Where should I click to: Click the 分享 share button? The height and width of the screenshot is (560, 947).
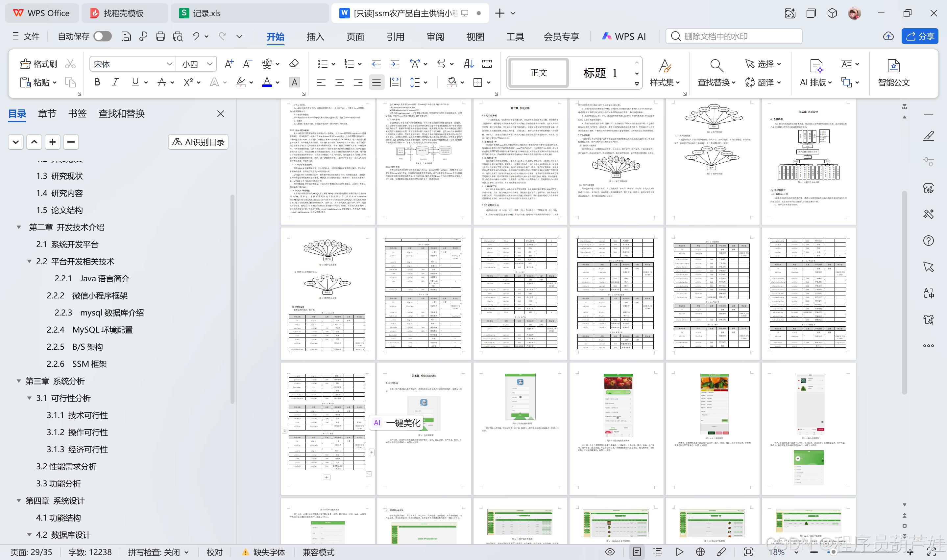point(920,36)
